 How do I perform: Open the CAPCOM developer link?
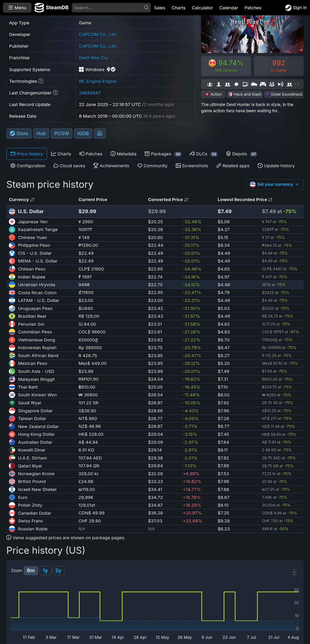point(98,34)
